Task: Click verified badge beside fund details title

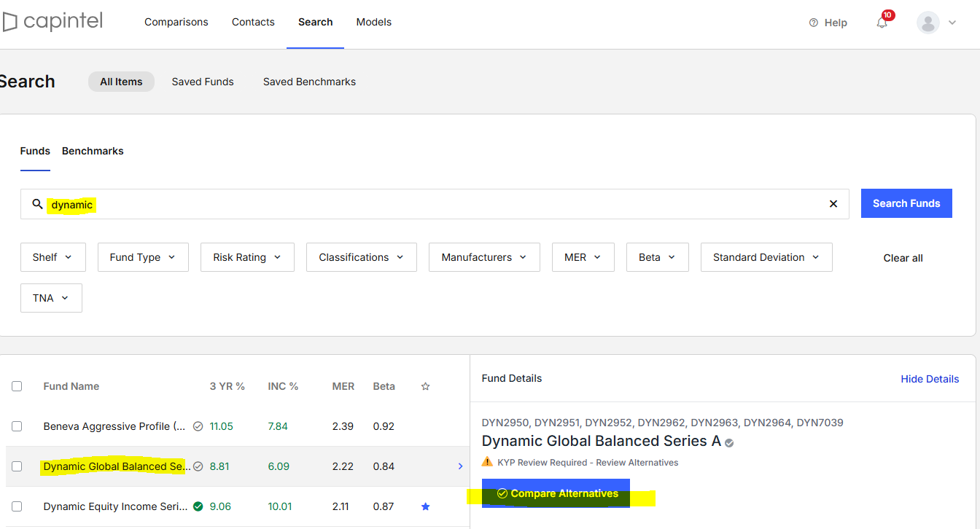Action: pyautogui.click(x=729, y=442)
